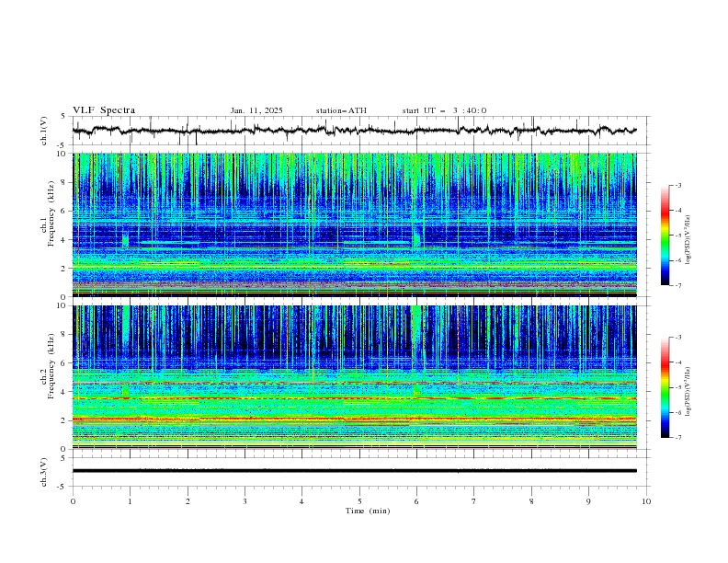Image resolution: width=728 pixels, height=563 pixels.
Task: Click the lower color bar '-7' label
Action: pyautogui.click(x=677, y=438)
